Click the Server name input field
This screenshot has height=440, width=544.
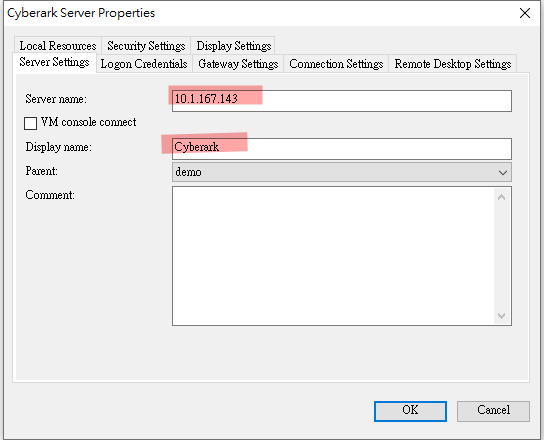(342, 101)
